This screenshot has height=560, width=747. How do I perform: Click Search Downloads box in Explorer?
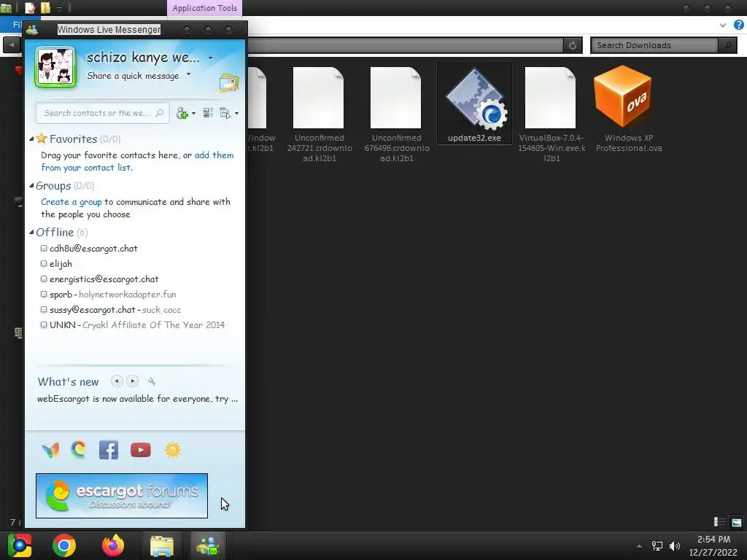pyautogui.click(x=654, y=45)
